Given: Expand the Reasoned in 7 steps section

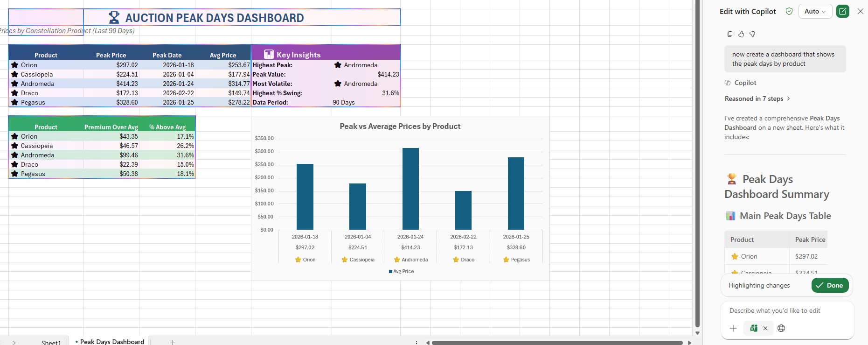Looking at the screenshot, I should click(x=757, y=99).
